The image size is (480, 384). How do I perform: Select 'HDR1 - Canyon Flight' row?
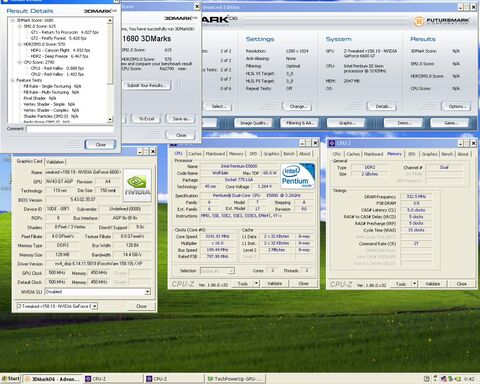point(60,50)
